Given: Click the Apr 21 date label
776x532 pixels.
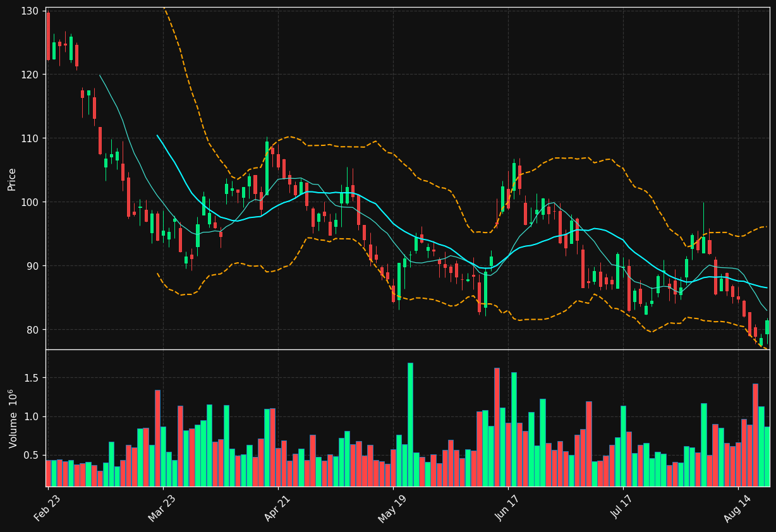Looking at the screenshot, I should pos(278,507).
